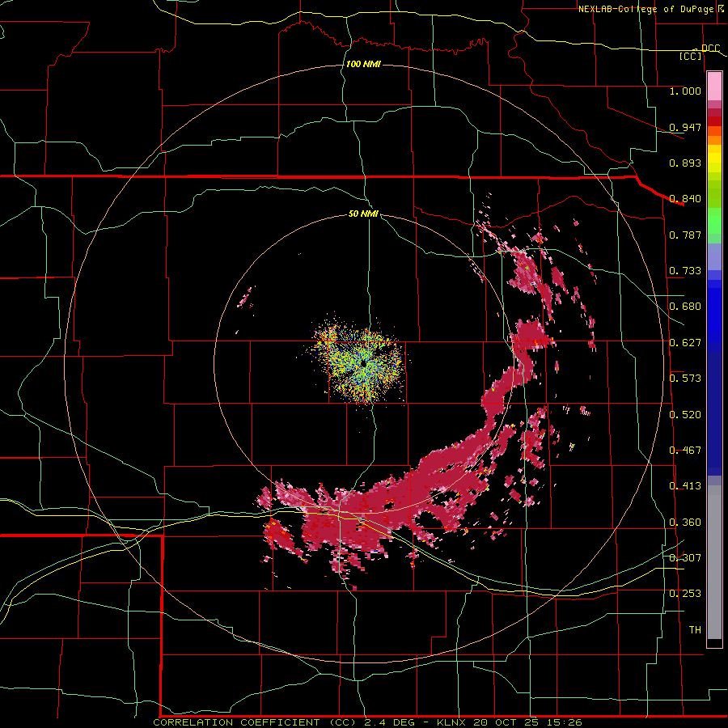Click the 0.787 scale value
The height and width of the screenshot is (728, 728).
[685, 235]
